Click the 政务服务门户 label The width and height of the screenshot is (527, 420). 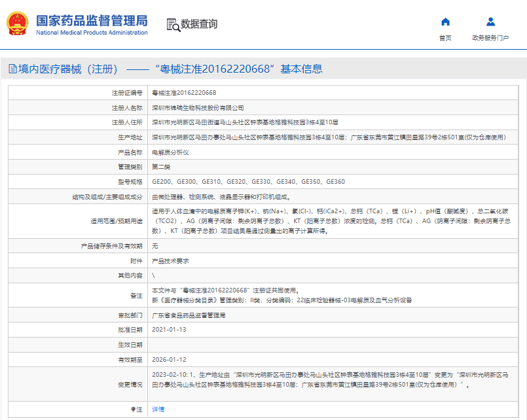[490, 38]
